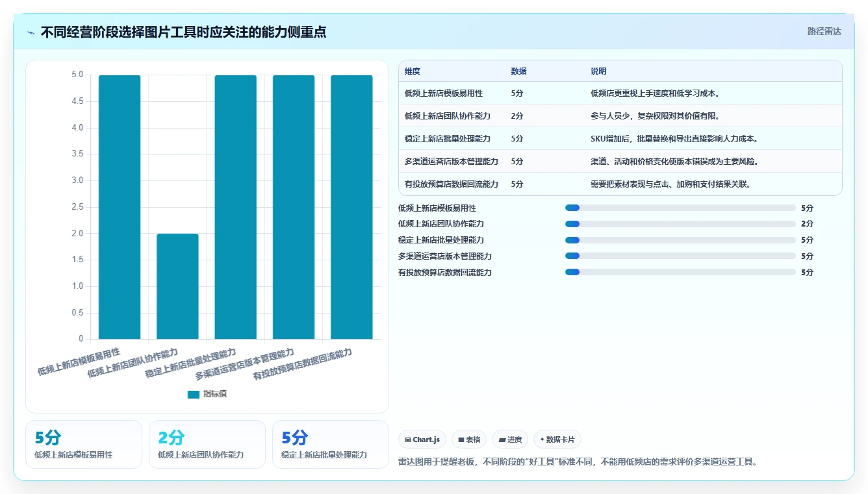Select the 进度 chip

click(510, 439)
